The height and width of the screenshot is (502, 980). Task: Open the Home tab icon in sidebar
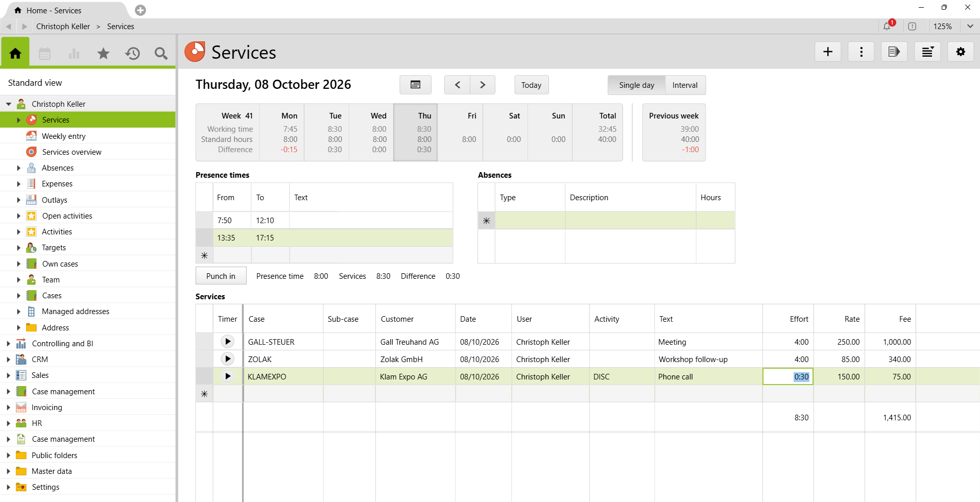point(15,53)
